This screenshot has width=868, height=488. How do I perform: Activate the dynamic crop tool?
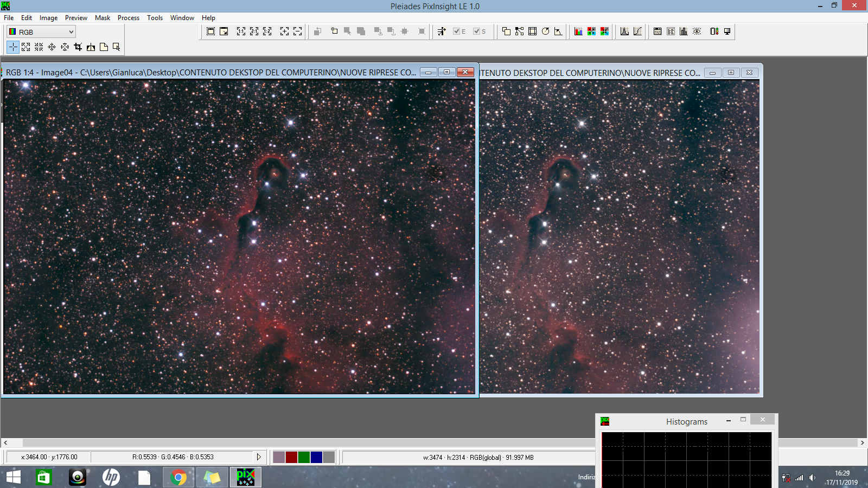(x=78, y=47)
